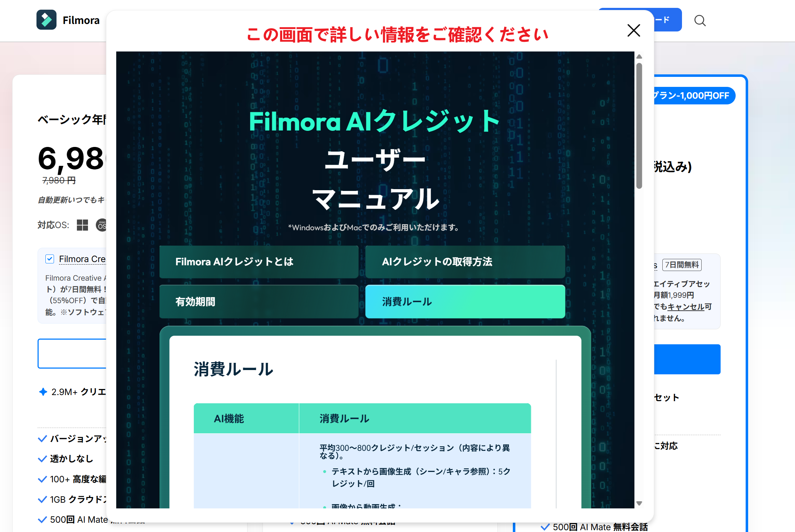Click the AI機能 table column header
This screenshot has height=532, width=795.
[229, 419]
